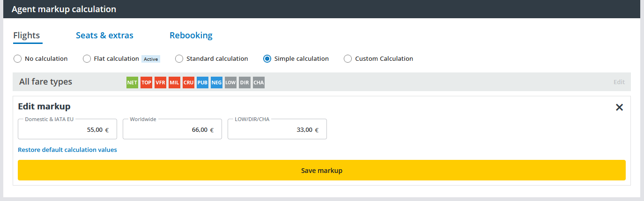Click the DIR fare type badge
Image resolution: width=644 pixels, height=201 pixels.
(x=244, y=83)
